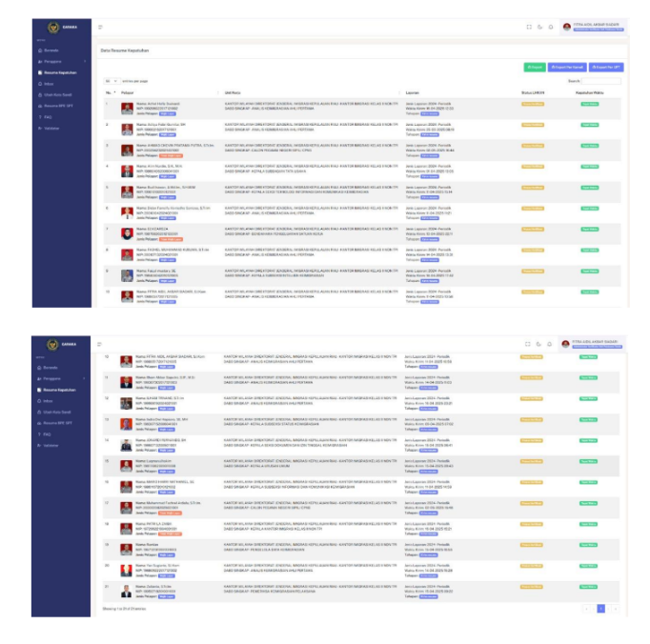Open the notification bell in upper header
The height and width of the screenshot is (644, 650).
(551, 27)
